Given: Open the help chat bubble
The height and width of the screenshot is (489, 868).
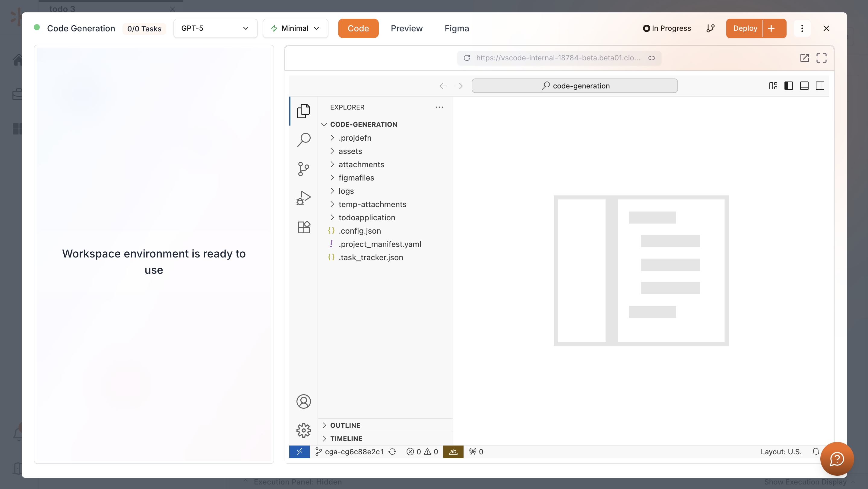Looking at the screenshot, I should [x=837, y=459].
